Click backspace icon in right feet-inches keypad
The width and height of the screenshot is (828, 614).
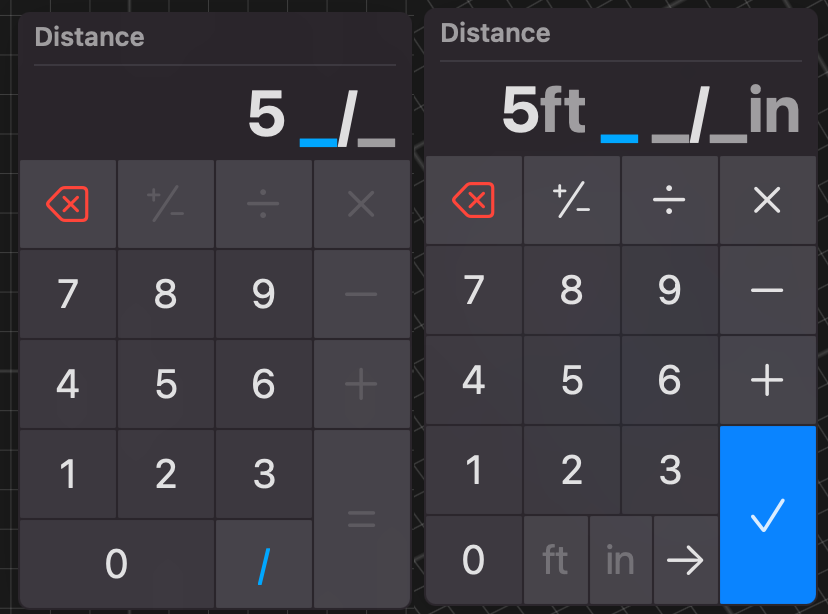(x=473, y=201)
